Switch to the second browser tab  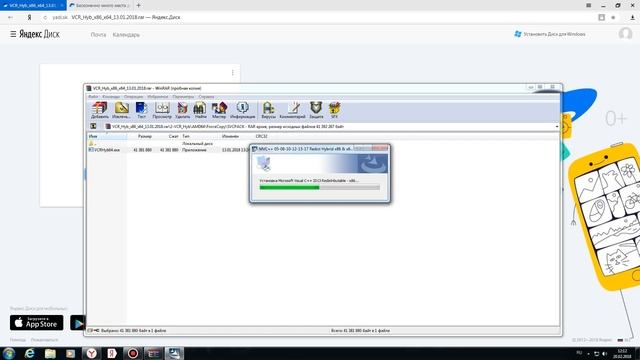click(100, 5)
